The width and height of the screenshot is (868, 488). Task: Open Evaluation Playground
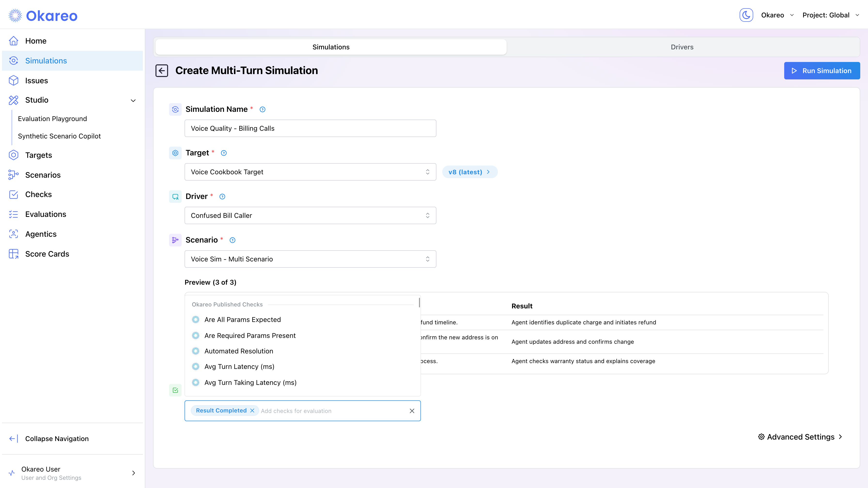pyautogui.click(x=52, y=119)
